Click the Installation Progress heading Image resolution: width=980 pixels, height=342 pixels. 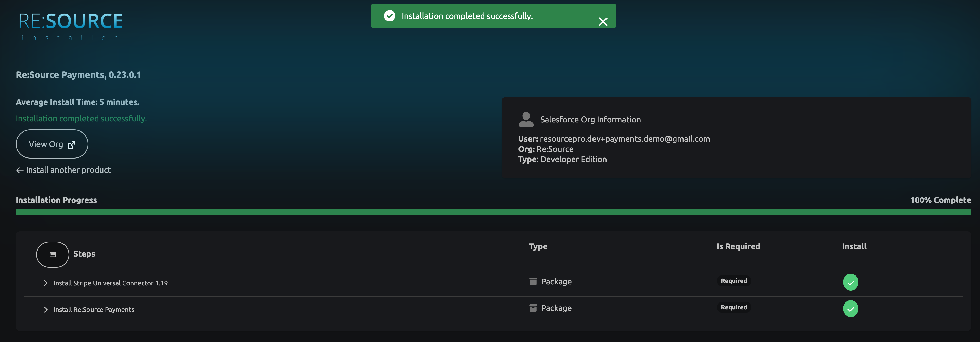[x=56, y=200]
